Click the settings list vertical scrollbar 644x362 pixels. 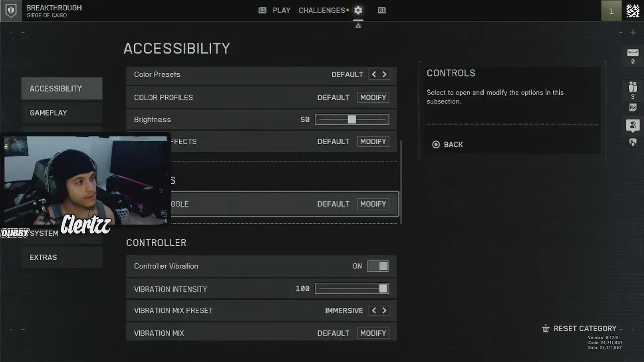pyautogui.click(x=401, y=183)
